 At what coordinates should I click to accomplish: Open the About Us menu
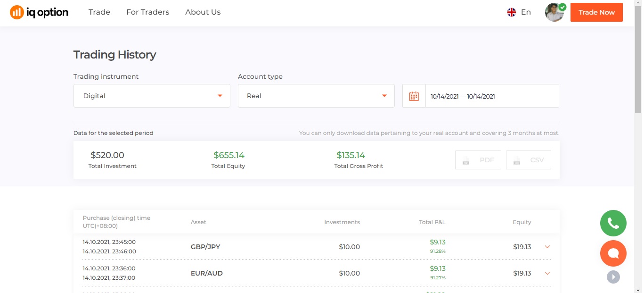pyautogui.click(x=203, y=12)
